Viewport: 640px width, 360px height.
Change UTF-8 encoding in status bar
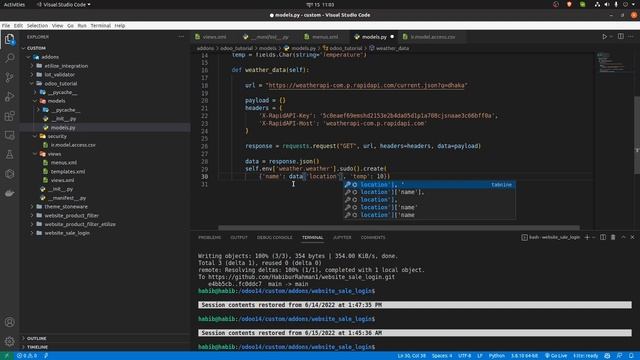pos(464,356)
